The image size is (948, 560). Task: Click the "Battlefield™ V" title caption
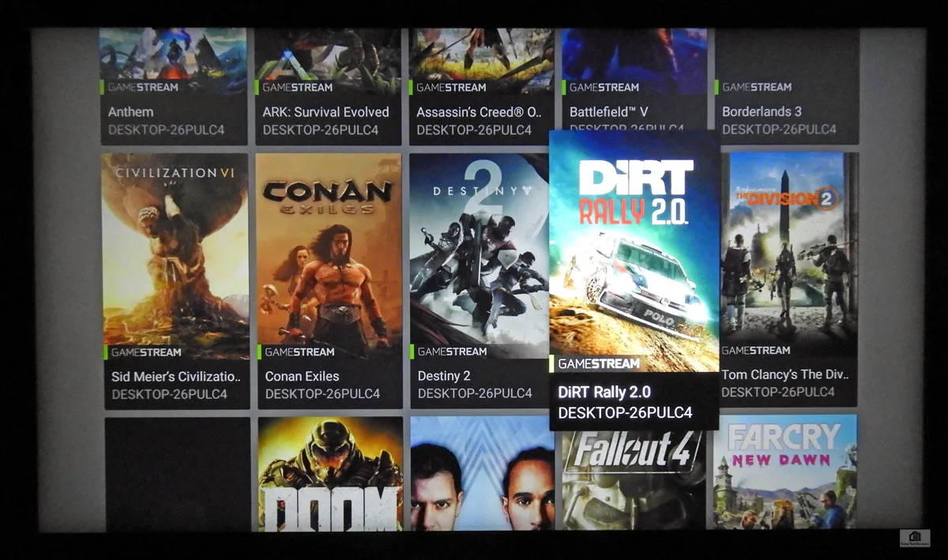click(x=608, y=112)
